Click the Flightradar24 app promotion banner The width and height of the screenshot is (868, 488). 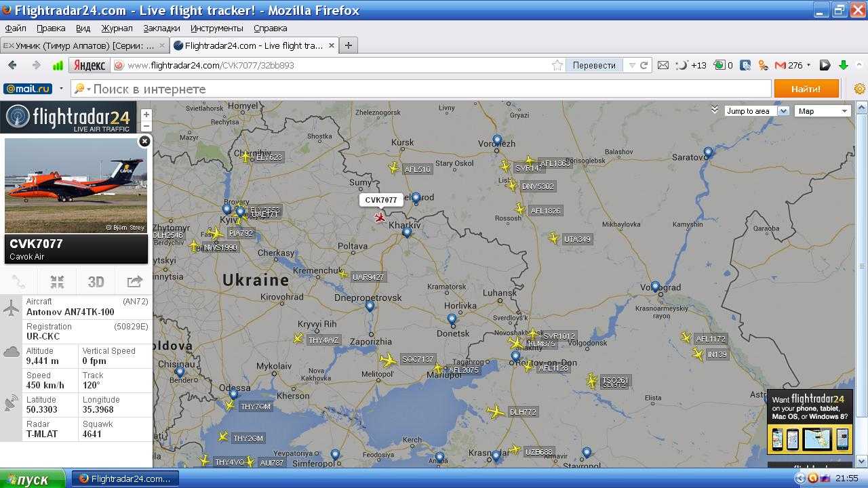pyautogui.click(x=810, y=422)
